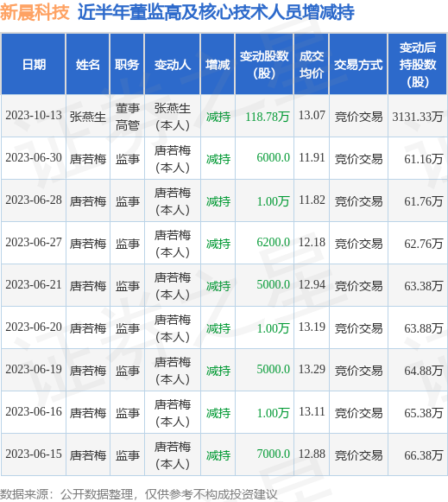The image size is (448, 502).
Task: Select the 增减 column header
Action: tap(218, 65)
